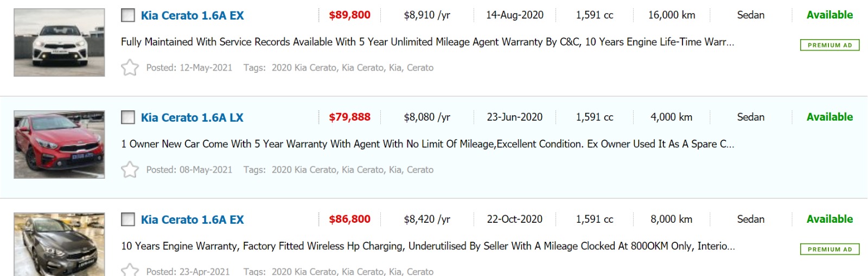View the red Kia Cerato thumbnail

click(x=59, y=145)
